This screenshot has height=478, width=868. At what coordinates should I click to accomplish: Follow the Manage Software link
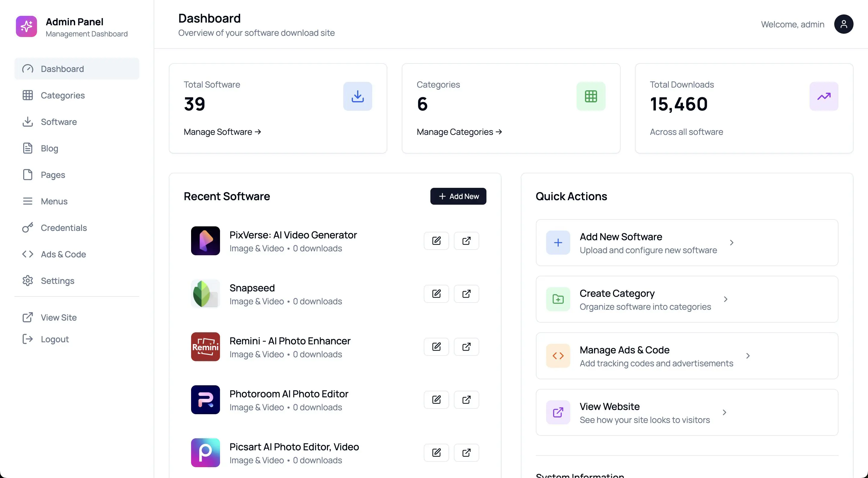tap(222, 132)
